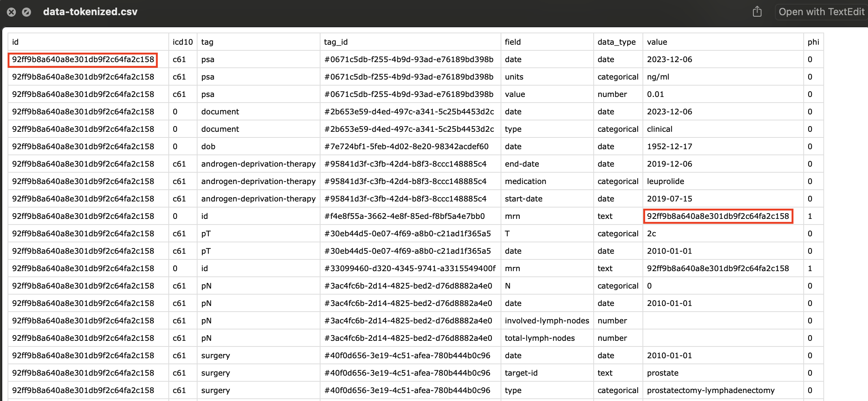Click the Open with TextEdit button

click(821, 12)
